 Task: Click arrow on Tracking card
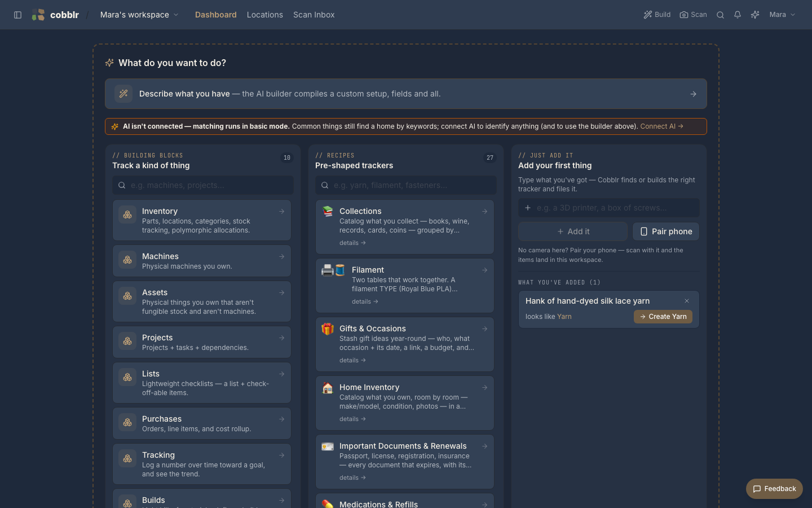[x=282, y=455]
